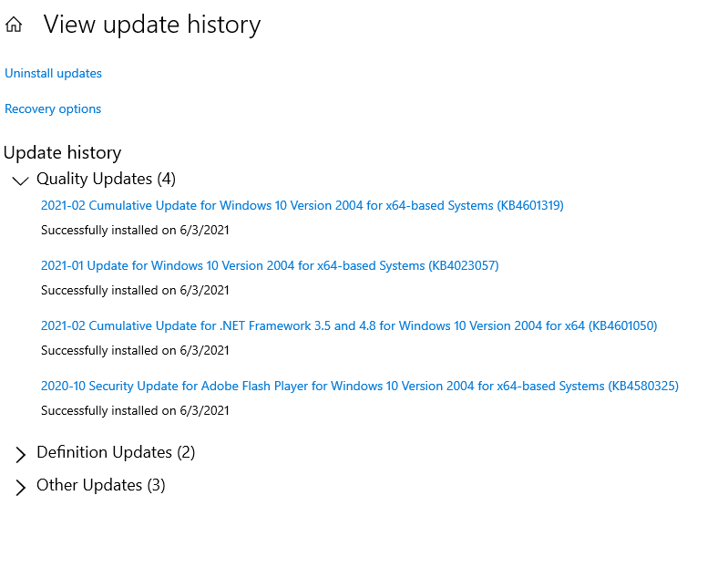
Task: Click the install status under KB4601050
Action: 135,350
